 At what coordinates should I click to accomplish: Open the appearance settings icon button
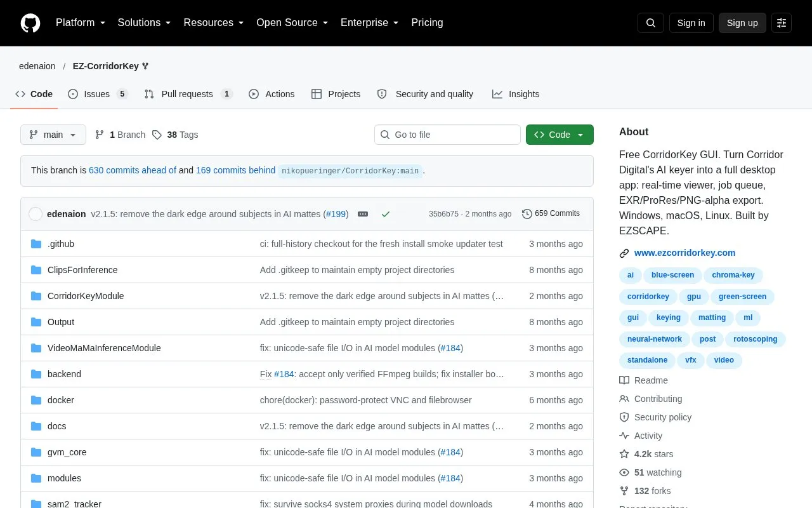[782, 23]
